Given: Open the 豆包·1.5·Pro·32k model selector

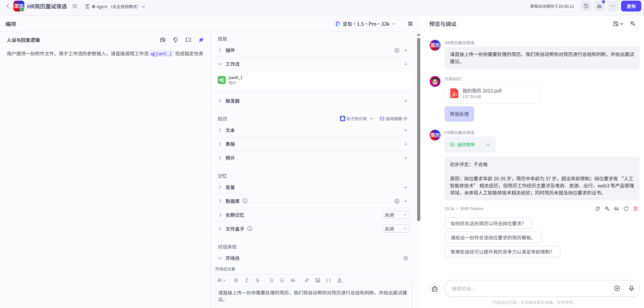Looking at the screenshot, I should pos(365,24).
